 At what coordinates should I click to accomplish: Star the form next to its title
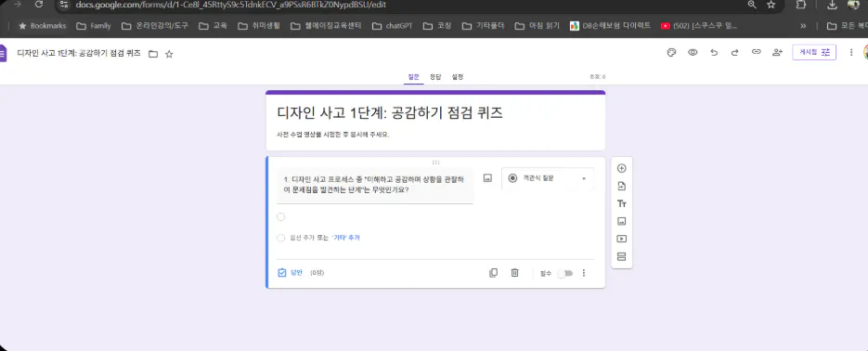pos(169,54)
